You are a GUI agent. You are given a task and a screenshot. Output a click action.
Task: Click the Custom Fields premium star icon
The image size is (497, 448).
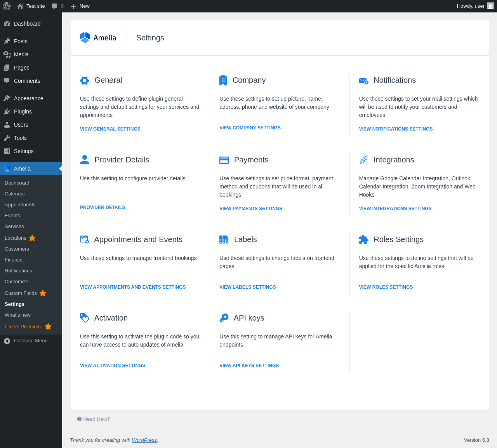point(43,293)
